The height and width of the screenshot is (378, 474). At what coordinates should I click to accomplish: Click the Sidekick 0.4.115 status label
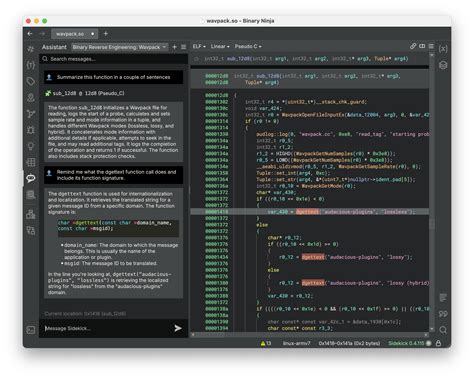pos(406,343)
